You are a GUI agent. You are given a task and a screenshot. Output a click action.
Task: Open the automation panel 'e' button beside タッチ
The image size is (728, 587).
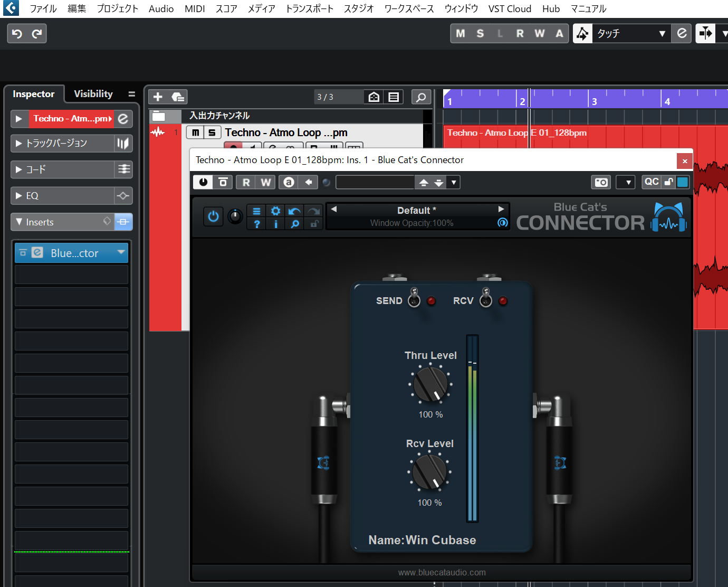(682, 33)
